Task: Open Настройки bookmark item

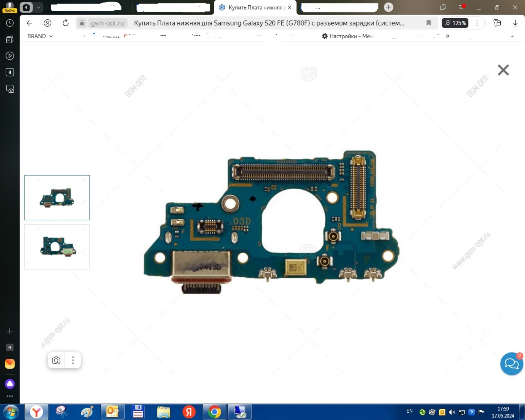Action: coord(347,36)
